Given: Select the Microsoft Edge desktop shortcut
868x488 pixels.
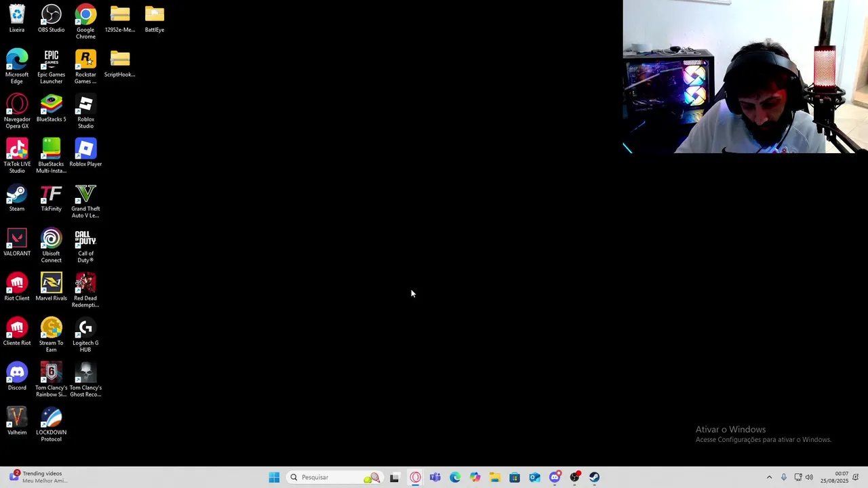Looking at the screenshot, I should (x=17, y=66).
